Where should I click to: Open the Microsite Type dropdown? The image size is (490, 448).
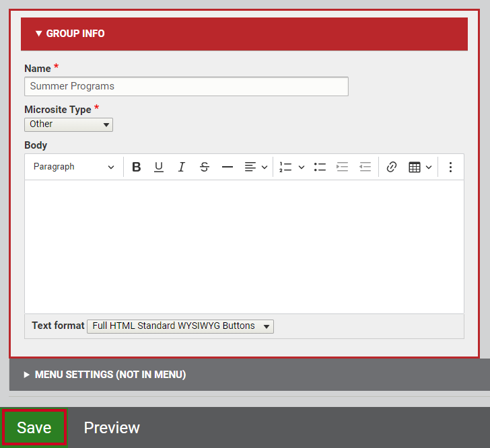click(x=69, y=124)
